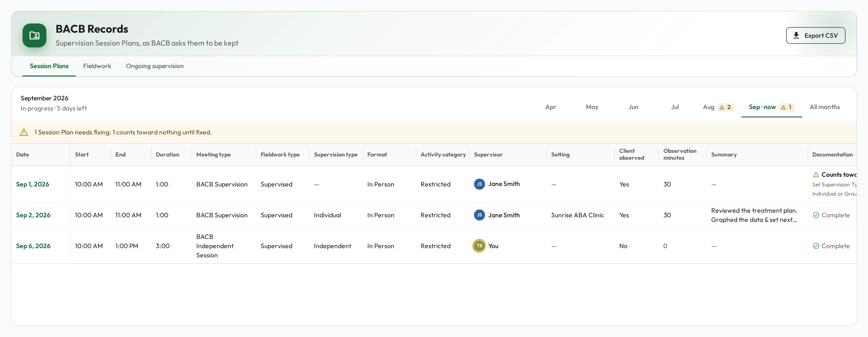
Task: Click the 1 Session Plan needs fixing message
Action: coord(123,132)
